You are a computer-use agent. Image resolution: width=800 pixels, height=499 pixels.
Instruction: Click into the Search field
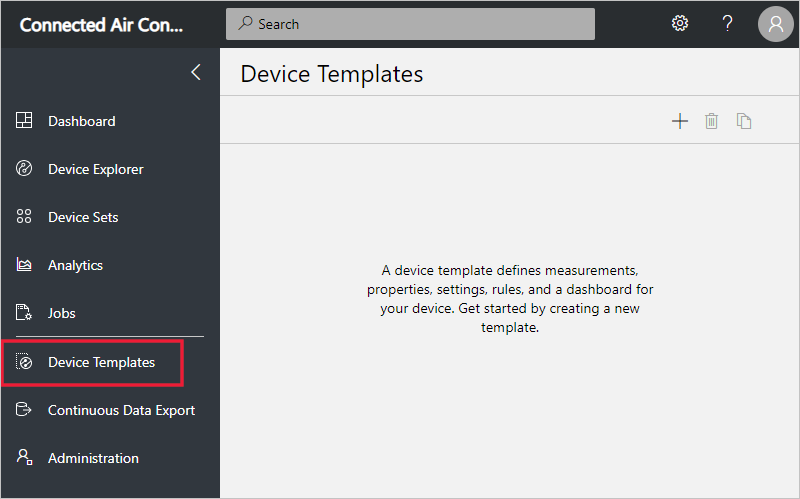click(410, 24)
